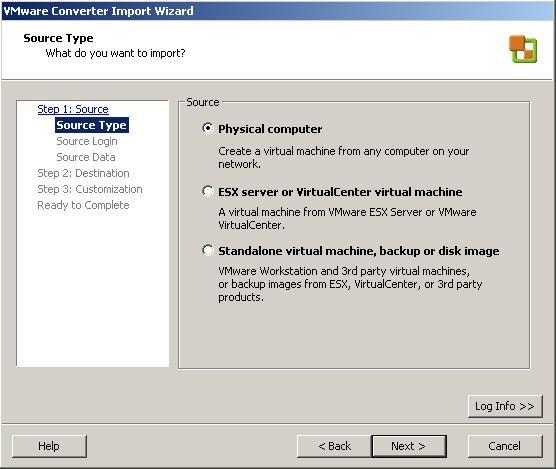Screen dimensions: 556x469
Task: Click the VMware Converter Import Wizard title bar
Action: click(278, 11)
